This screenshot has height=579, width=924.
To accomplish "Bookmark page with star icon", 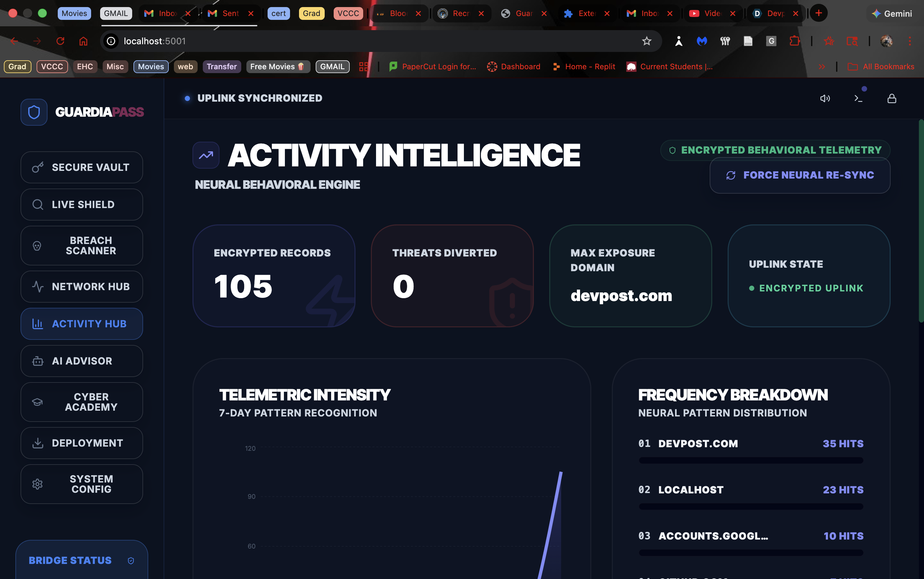I will (x=646, y=41).
